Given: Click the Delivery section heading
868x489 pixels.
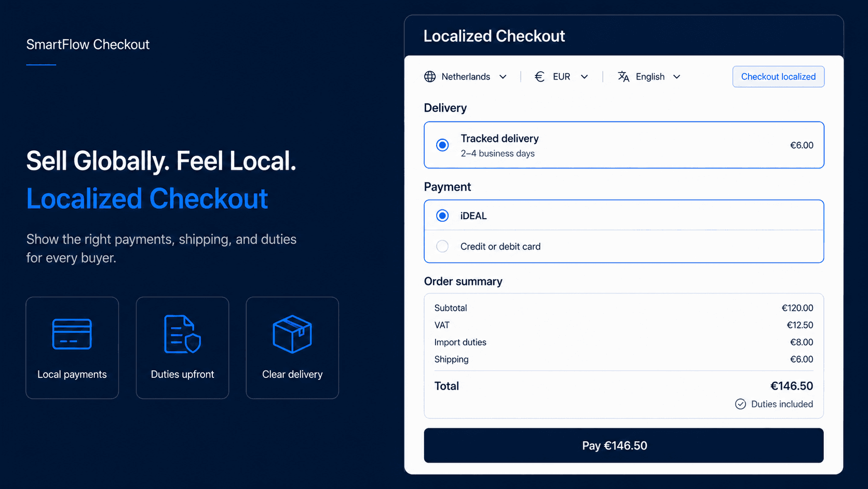Looking at the screenshot, I should pyautogui.click(x=445, y=108).
